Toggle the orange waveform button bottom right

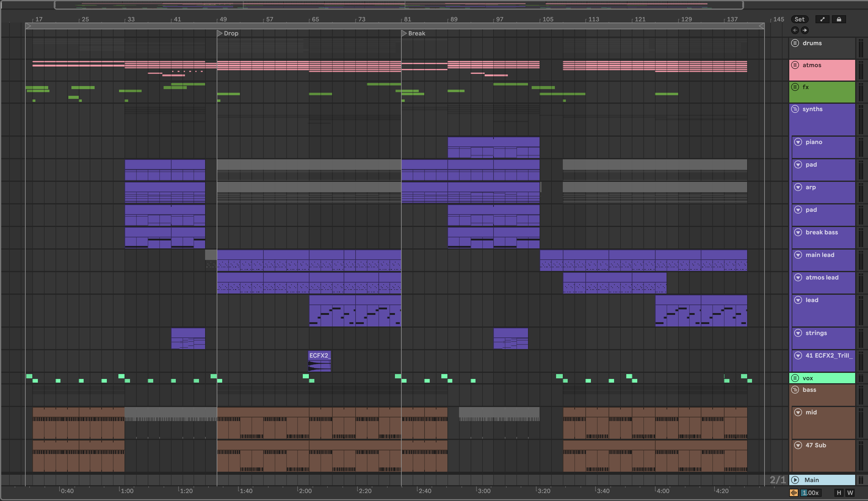pyautogui.click(x=794, y=493)
